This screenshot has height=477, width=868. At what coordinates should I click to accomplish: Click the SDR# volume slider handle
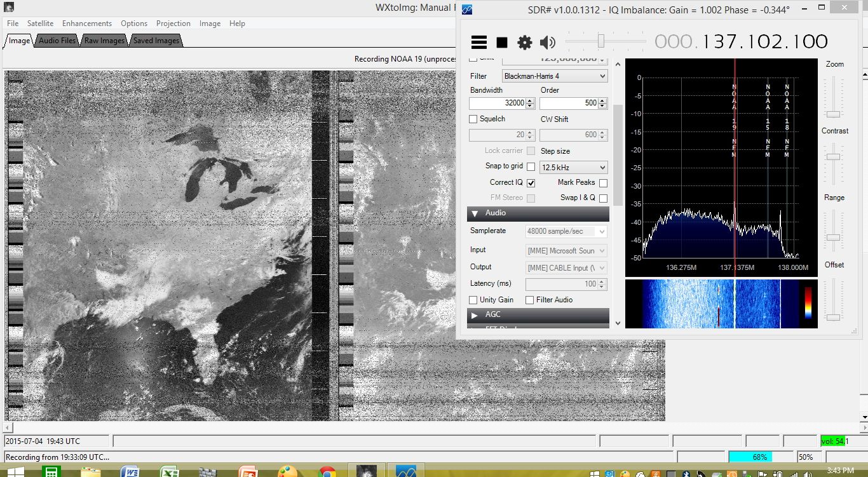600,41
